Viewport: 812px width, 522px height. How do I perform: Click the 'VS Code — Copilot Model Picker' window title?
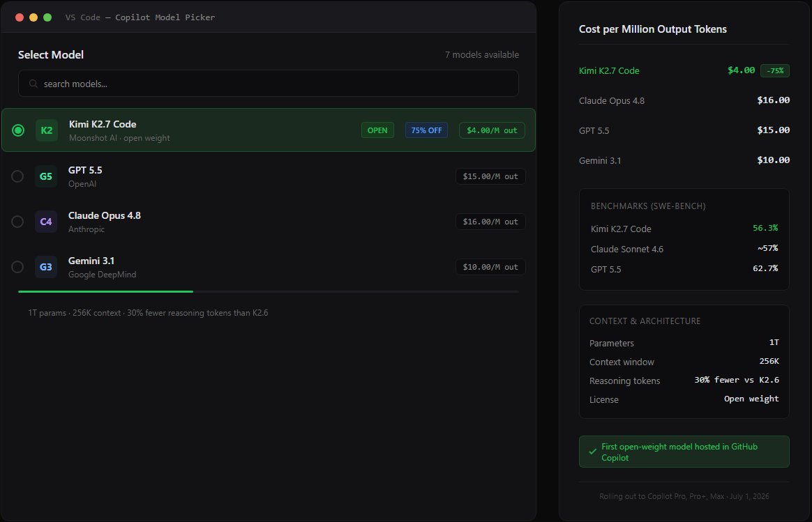coord(140,17)
